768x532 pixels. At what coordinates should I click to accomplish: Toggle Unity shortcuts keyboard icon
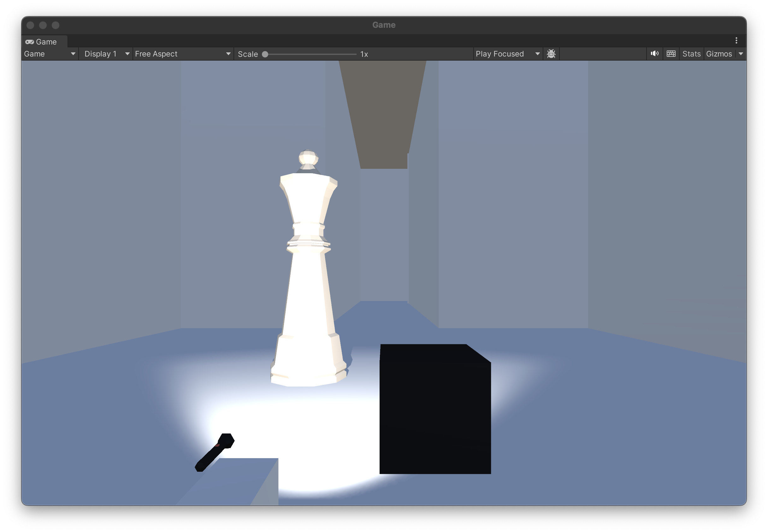(x=671, y=54)
